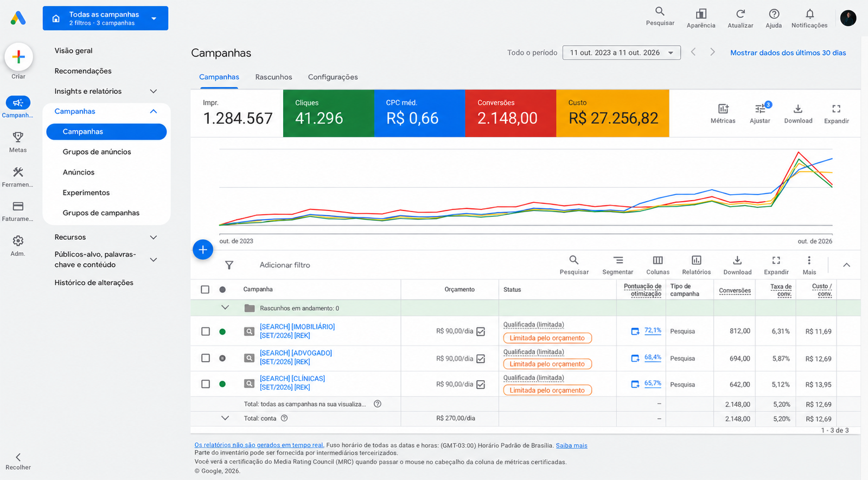
Task: Tick checkbox for CLÍNICAS campaign
Action: 206,384
